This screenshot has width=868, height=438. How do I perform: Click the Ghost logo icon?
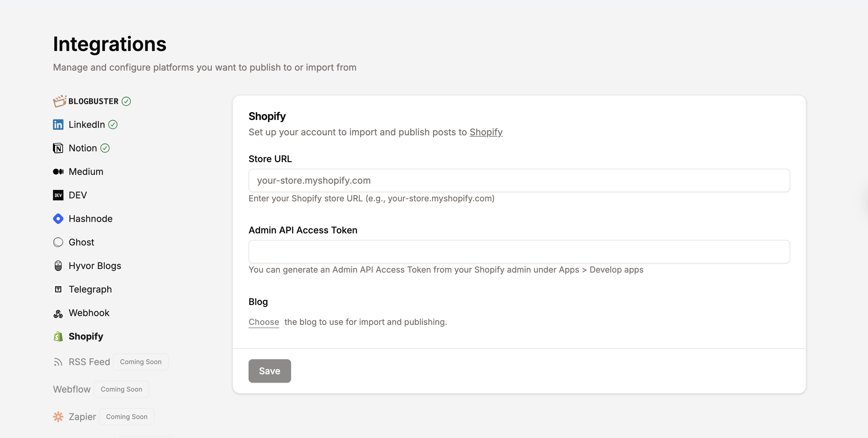point(58,243)
